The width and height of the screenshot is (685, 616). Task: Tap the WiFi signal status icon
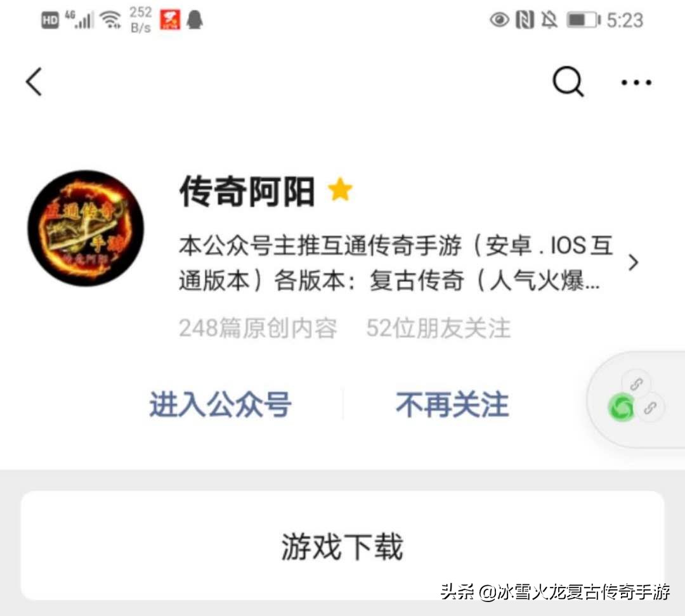point(110,20)
